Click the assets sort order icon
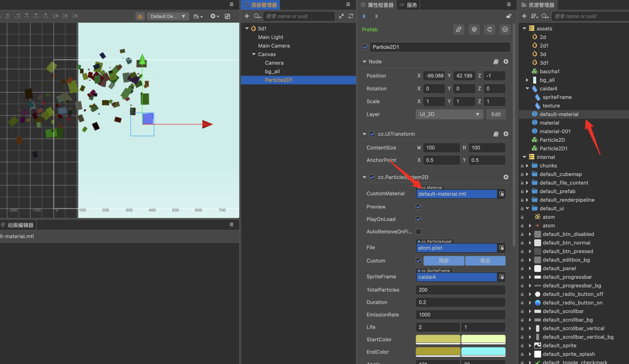The width and height of the screenshot is (629, 364). coord(534,16)
